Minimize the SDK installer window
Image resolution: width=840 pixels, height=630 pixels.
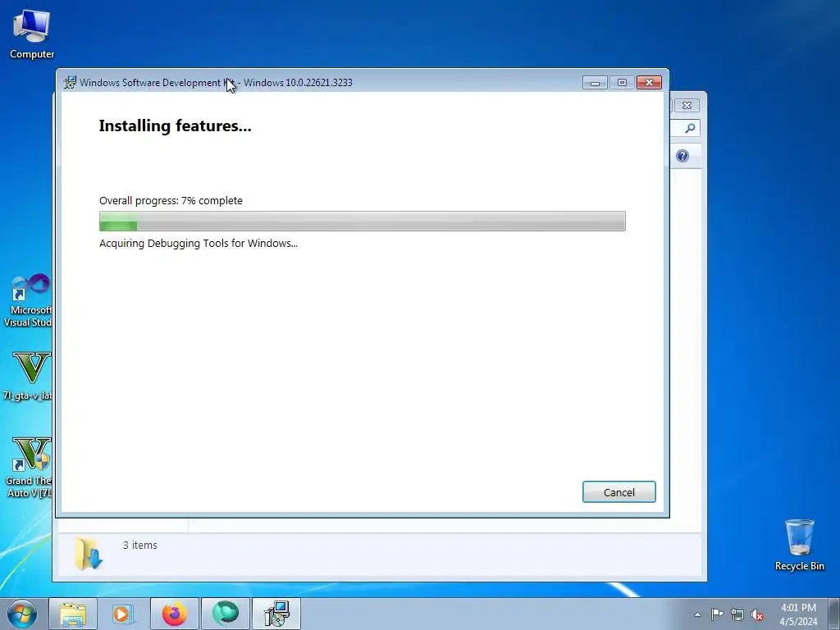[595, 83]
